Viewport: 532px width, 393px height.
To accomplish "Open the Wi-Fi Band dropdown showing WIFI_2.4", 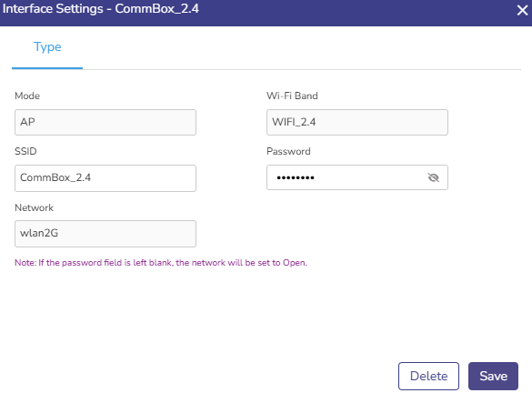I will (x=356, y=122).
